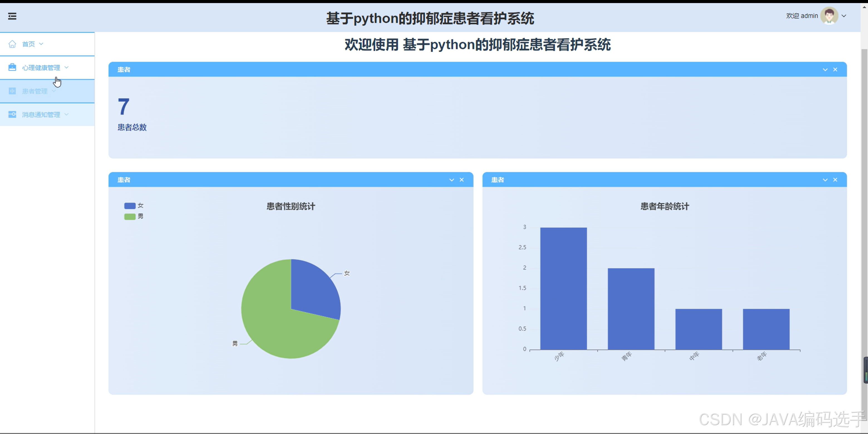Close the 患者总数 panel with X
The image size is (868, 434).
tap(835, 70)
